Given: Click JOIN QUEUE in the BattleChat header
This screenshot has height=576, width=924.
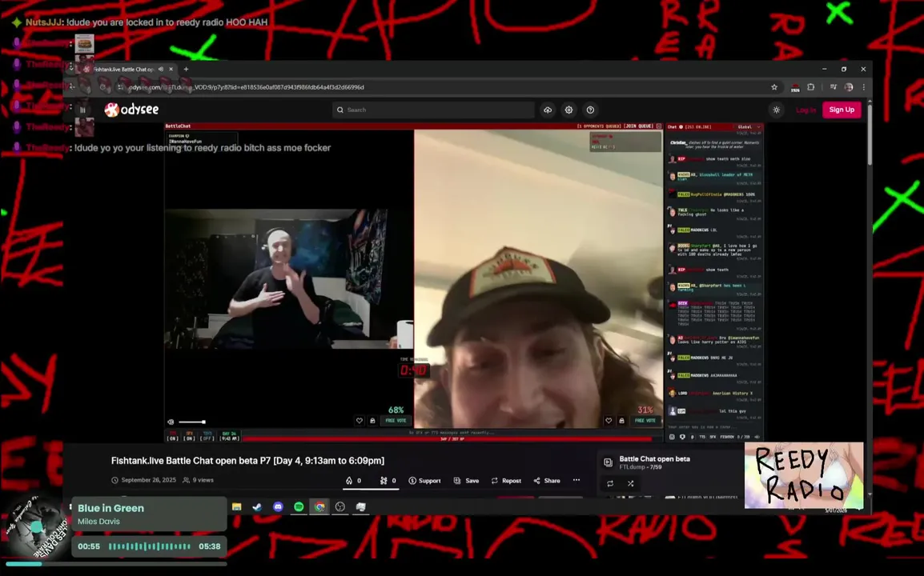Looking at the screenshot, I should point(639,126).
